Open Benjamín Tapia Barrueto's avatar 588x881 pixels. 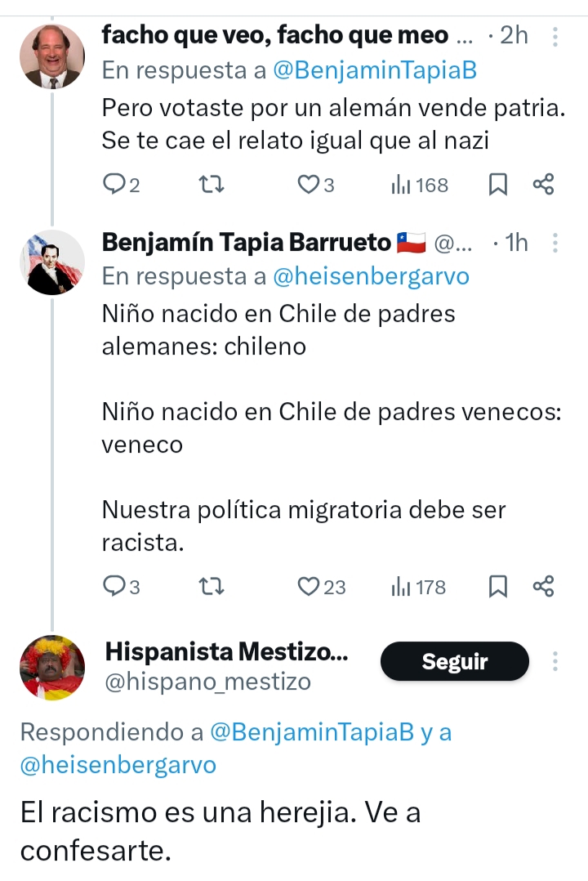52,262
